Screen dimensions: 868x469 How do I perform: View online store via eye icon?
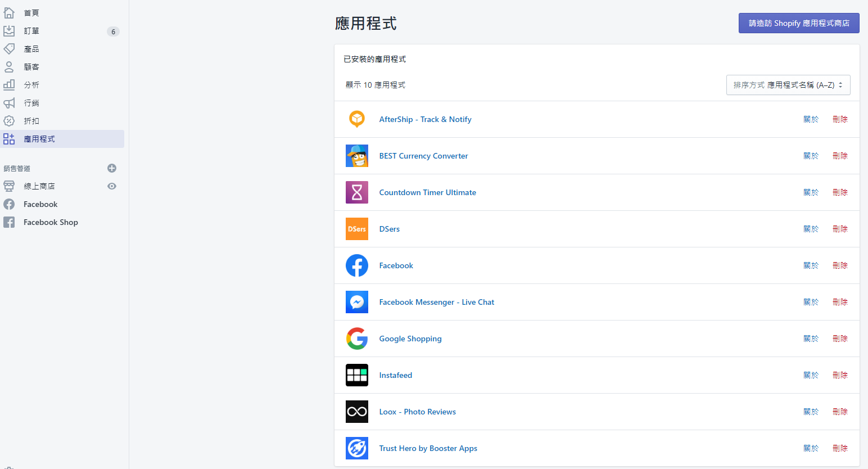pos(112,186)
